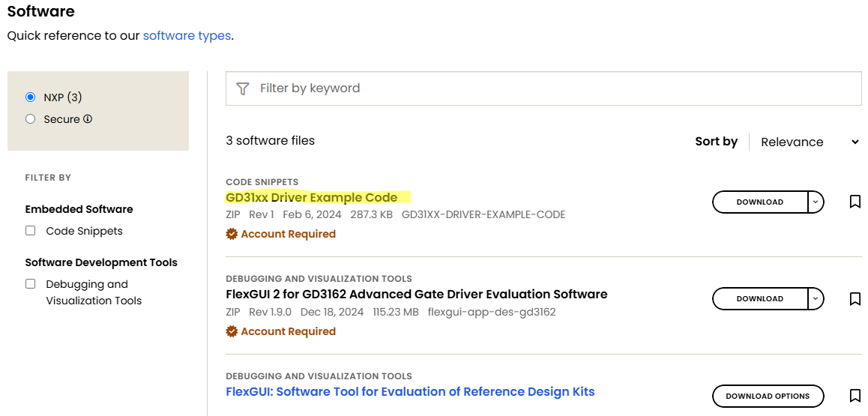Select the NXP radio button
This screenshot has height=416, width=868.
point(31,97)
